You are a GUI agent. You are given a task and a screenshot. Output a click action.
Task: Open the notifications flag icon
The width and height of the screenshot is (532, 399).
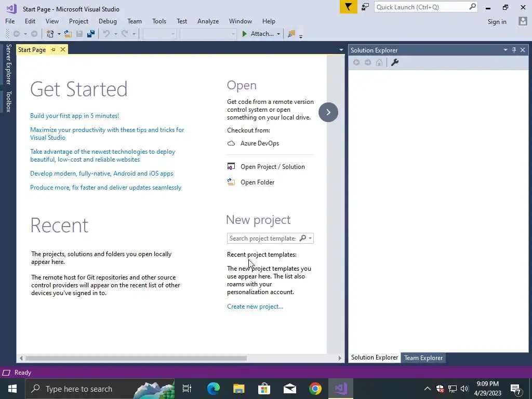348,7
